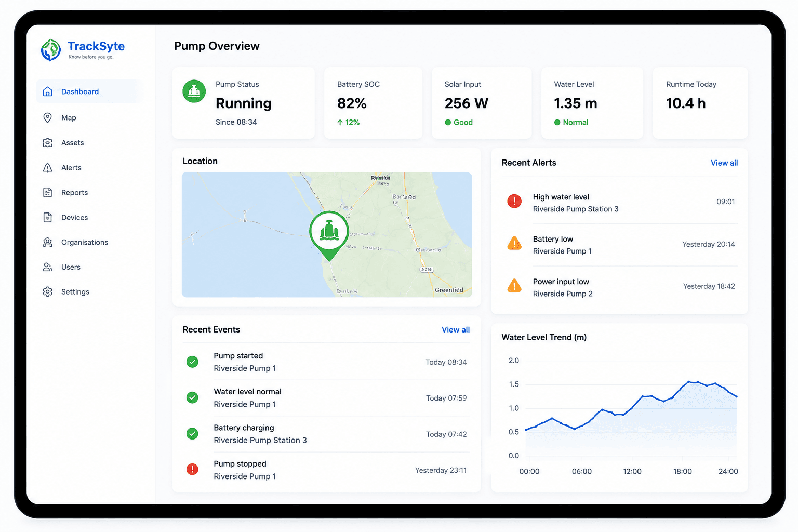Image resolution: width=798 pixels, height=532 pixels.
Task: Click the green dot beside Normal
Action: (557, 123)
